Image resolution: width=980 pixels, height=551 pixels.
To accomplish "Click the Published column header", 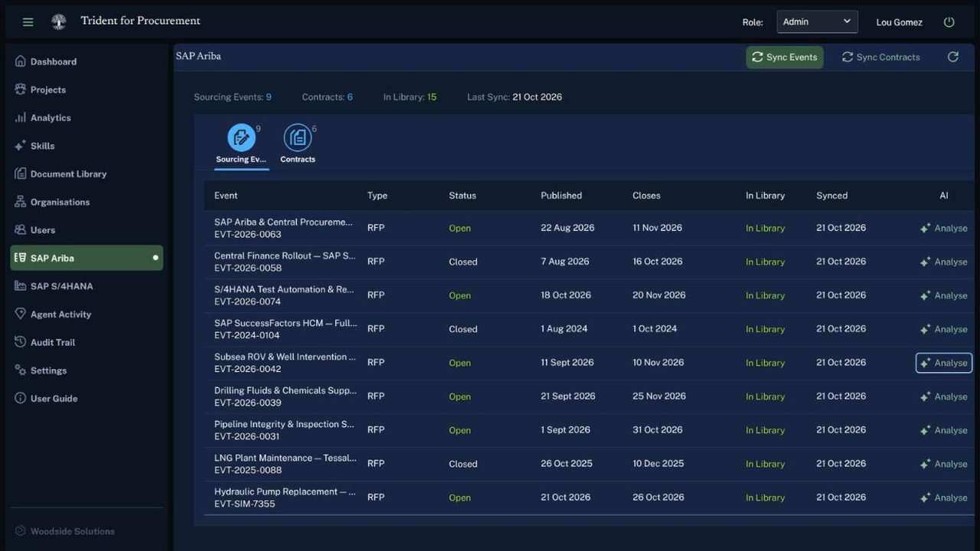I will [x=561, y=195].
